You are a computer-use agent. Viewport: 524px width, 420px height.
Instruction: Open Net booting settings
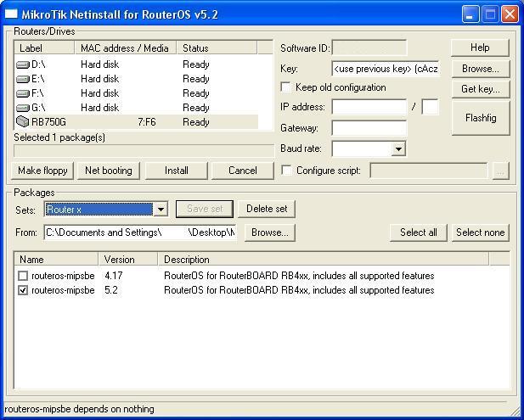tap(109, 171)
